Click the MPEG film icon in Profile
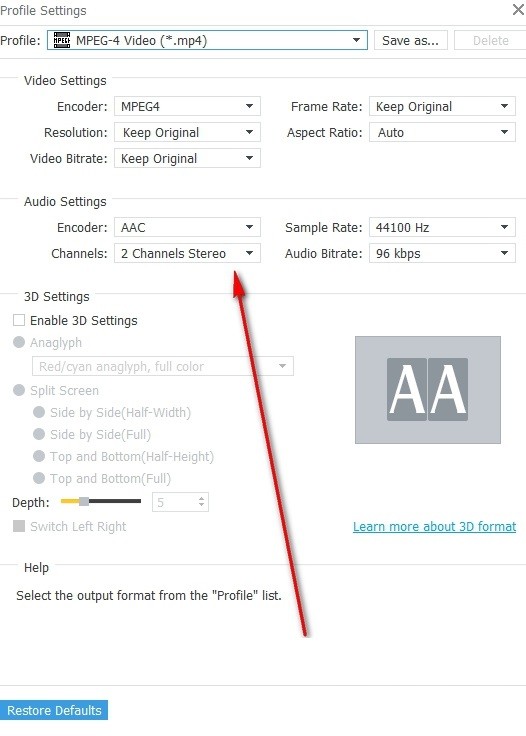The height and width of the screenshot is (736, 526). pyautogui.click(x=61, y=40)
